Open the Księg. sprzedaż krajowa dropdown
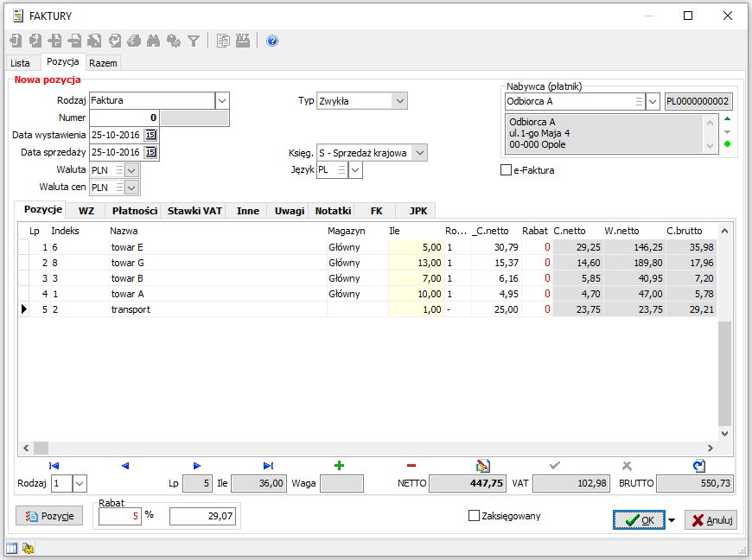Image resolution: width=752 pixels, height=560 pixels. [419, 153]
